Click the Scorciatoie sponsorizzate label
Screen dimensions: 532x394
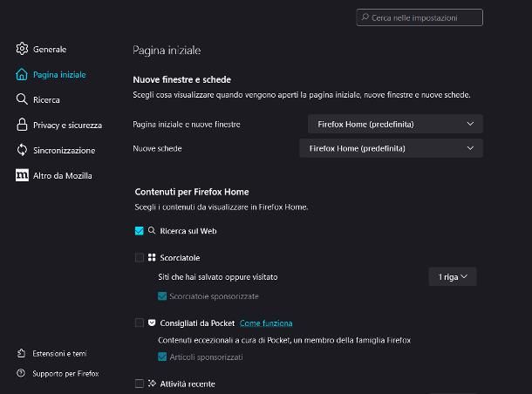click(x=214, y=296)
